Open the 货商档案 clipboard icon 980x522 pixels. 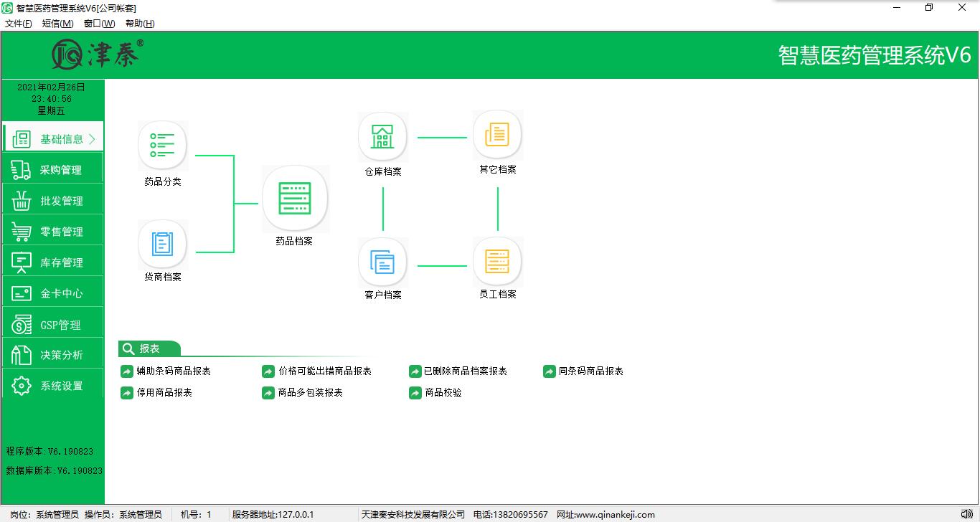(x=162, y=245)
